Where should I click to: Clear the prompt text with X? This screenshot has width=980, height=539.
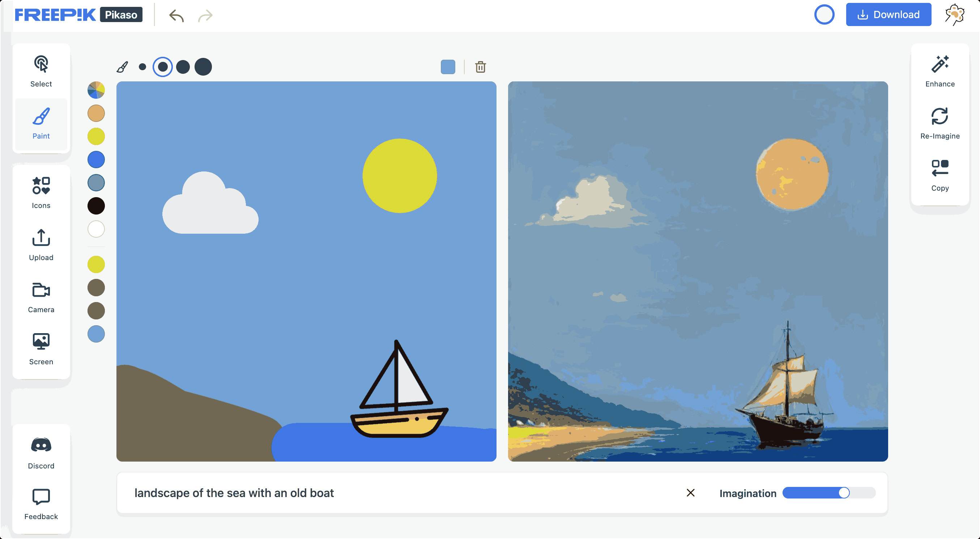tap(690, 493)
